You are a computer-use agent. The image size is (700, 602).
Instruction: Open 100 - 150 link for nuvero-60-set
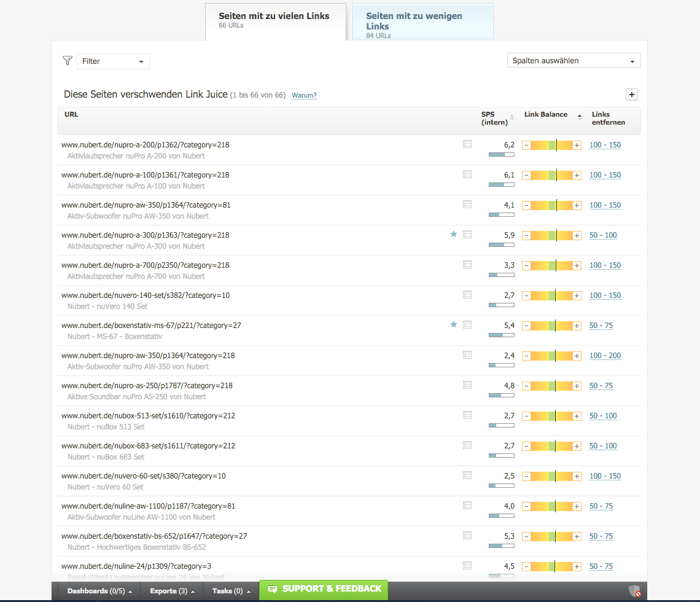[605, 476]
